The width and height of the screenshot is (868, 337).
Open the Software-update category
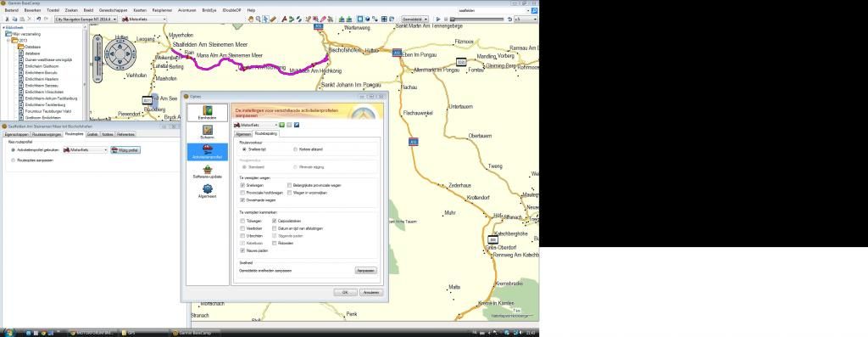(x=207, y=171)
